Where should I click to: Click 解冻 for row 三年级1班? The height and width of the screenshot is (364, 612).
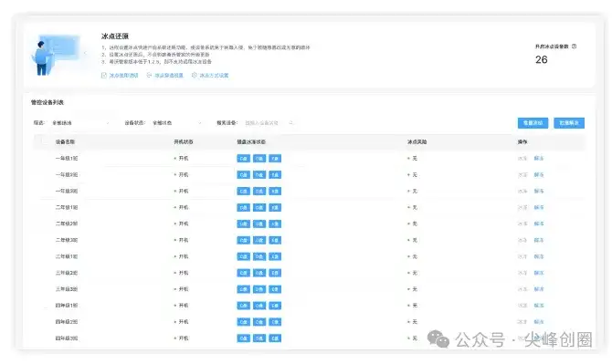click(539, 256)
